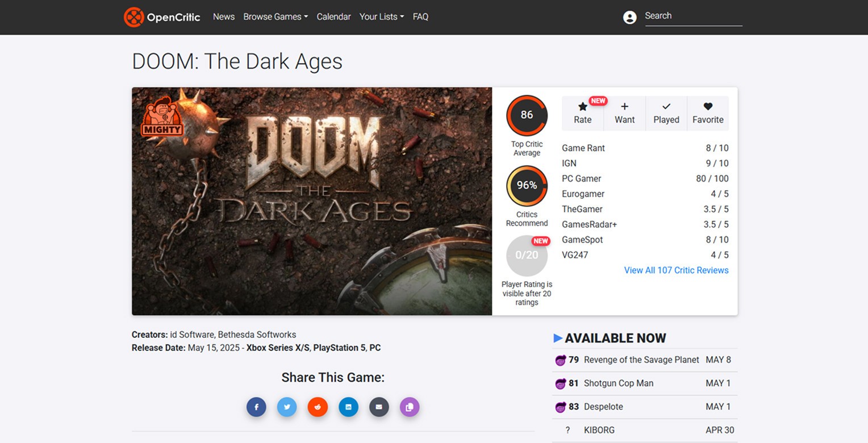Click the 96% Critics Recommend circle
The height and width of the screenshot is (443, 868).
527,186
